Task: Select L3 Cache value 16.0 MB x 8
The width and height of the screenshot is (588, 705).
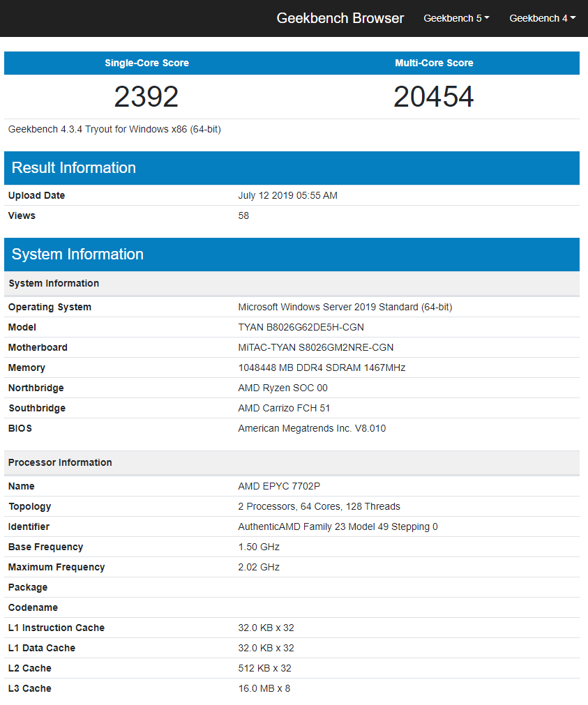Action: tap(264, 689)
